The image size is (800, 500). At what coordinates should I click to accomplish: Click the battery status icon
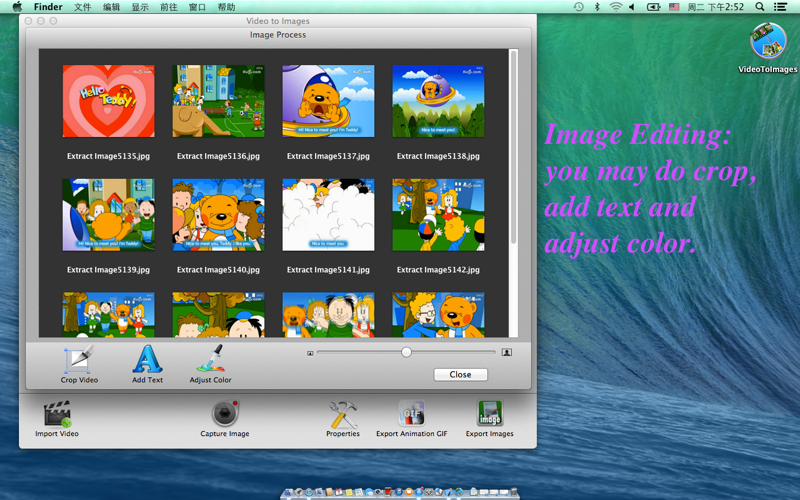(654, 7)
